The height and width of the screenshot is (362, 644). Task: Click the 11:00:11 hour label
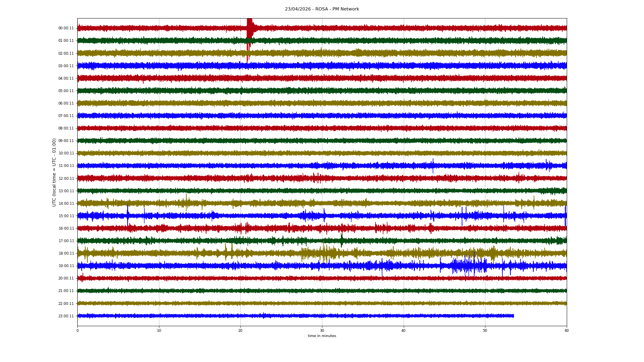coord(66,166)
